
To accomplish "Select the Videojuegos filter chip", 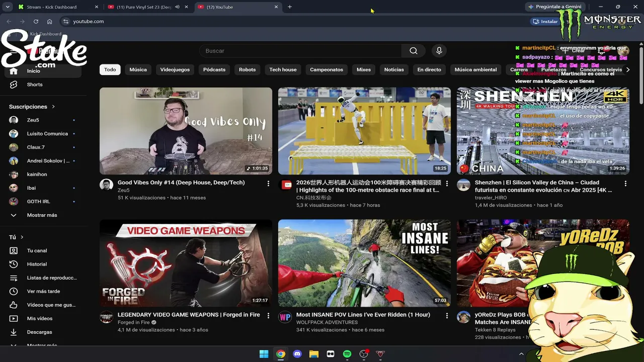I will coord(175,70).
